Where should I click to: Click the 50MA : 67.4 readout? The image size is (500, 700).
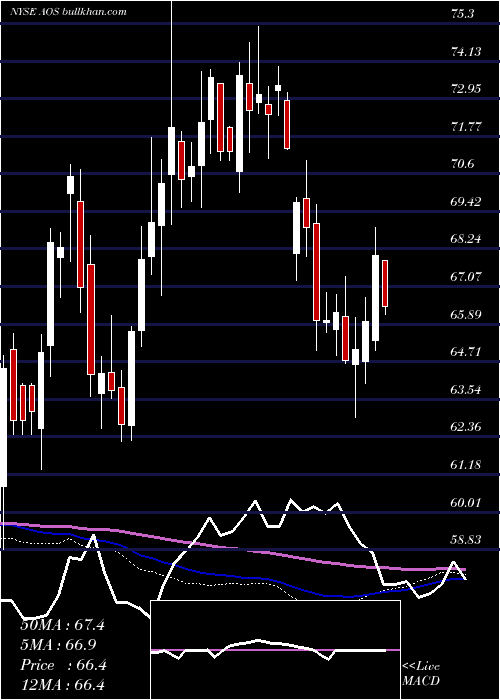click(62, 625)
